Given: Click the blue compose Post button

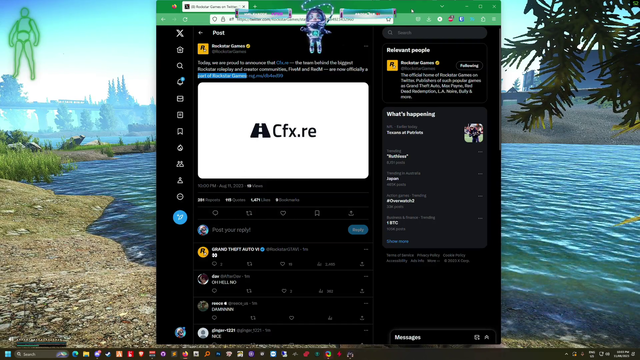Looking at the screenshot, I should pos(180,217).
